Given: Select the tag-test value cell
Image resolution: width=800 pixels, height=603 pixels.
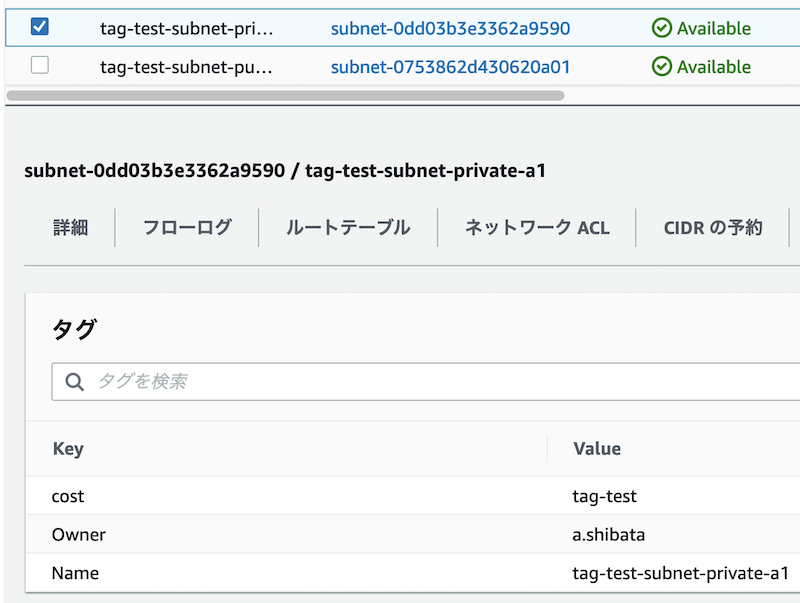Looking at the screenshot, I should [x=605, y=496].
